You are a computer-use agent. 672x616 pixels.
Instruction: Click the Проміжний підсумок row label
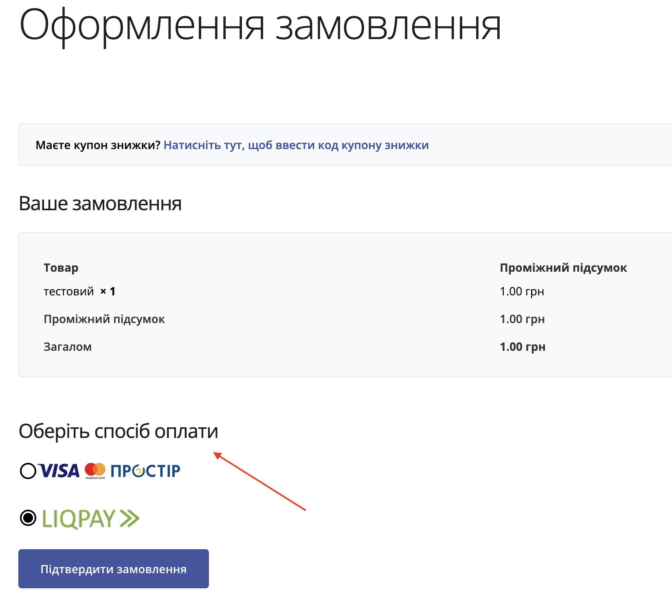tap(104, 319)
